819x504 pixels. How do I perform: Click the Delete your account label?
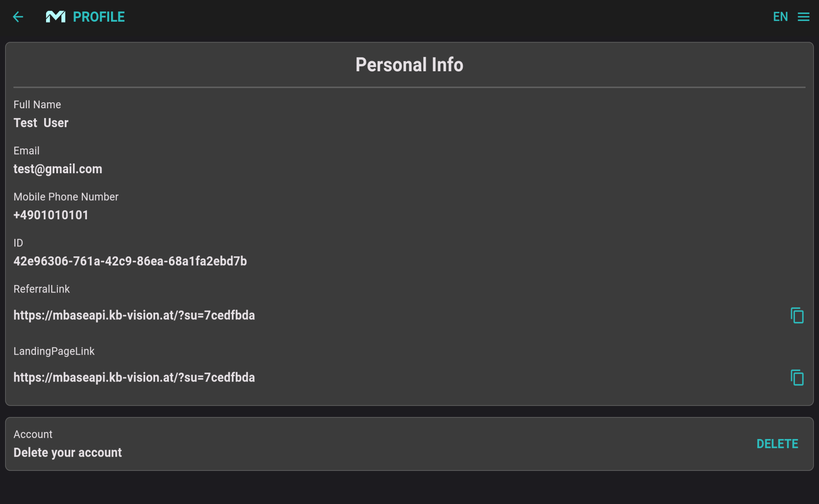pyautogui.click(x=68, y=452)
